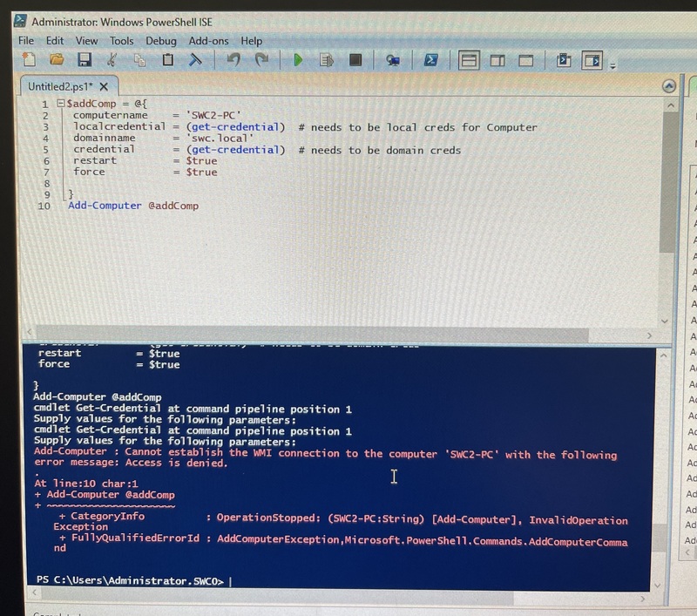Click the Copy toolbar button

tap(139, 61)
